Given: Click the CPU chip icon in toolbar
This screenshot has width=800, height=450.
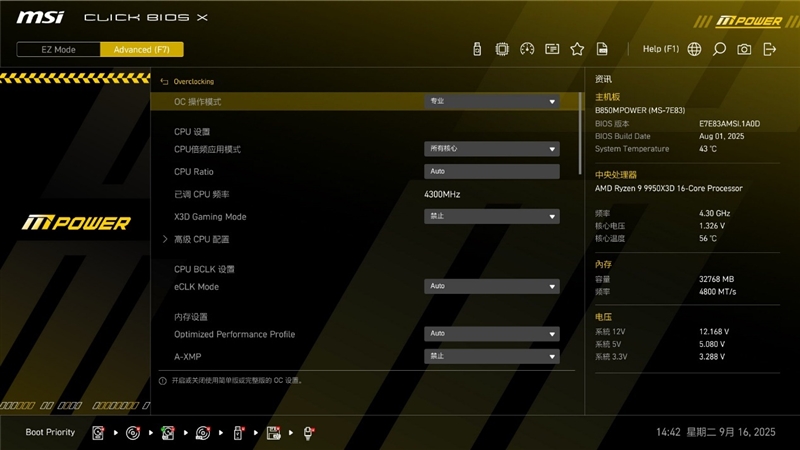Looking at the screenshot, I should [502, 49].
